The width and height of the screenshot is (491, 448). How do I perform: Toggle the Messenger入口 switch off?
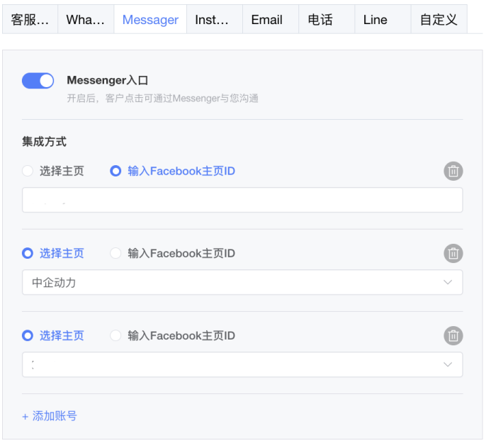pos(38,81)
